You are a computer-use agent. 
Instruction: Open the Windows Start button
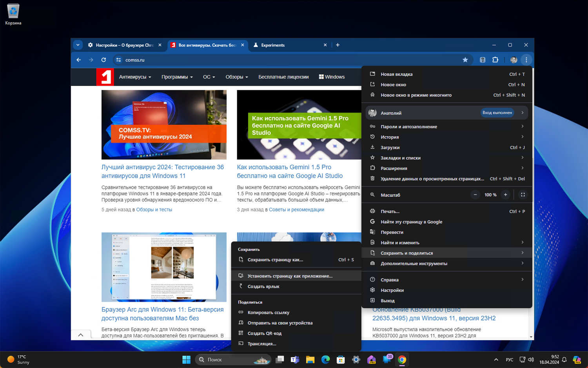(186, 359)
